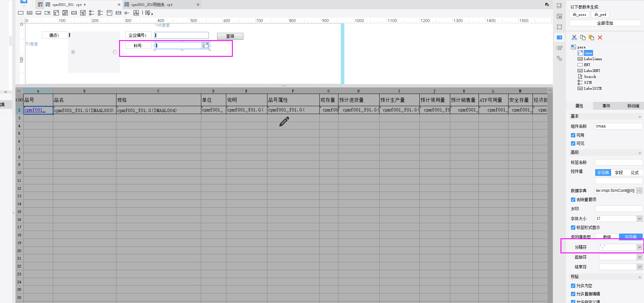Select the checkbox combo widget tool in the toolbar
The width and height of the screenshot is (644, 303).
click(56, 13)
